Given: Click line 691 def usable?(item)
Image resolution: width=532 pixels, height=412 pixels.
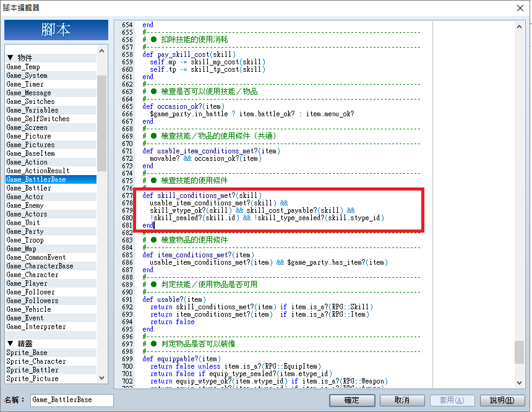Looking at the screenshot, I should [x=174, y=299].
